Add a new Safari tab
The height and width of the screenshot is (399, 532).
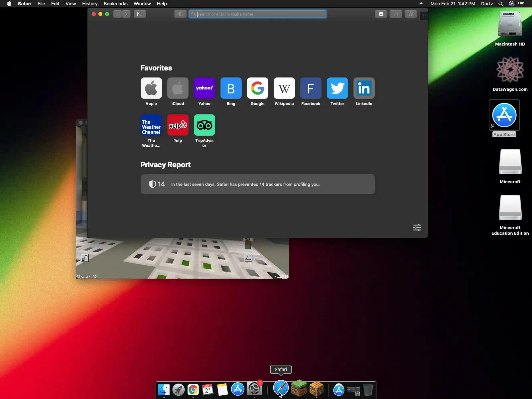[424, 16]
